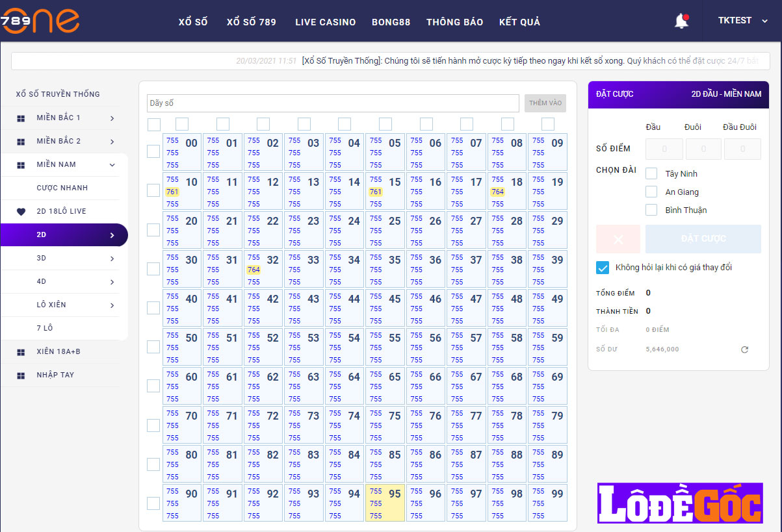Select number 81 cell
The height and width of the screenshot is (532, 782).
click(x=222, y=464)
